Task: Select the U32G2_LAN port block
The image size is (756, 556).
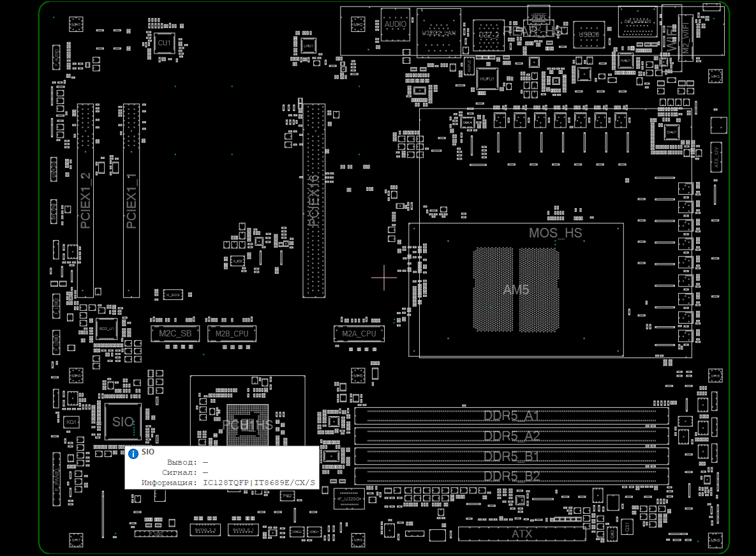Action: [439, 32]
